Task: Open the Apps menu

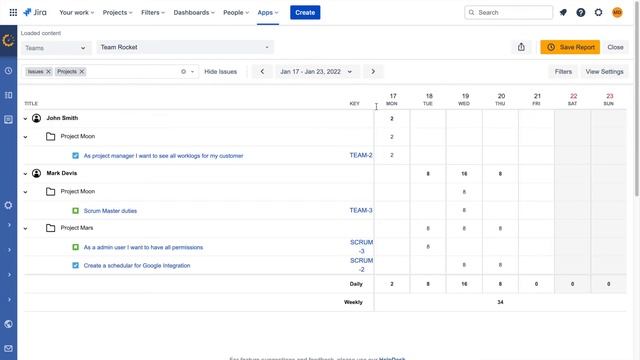Action: pyautogui.click(x=267, y=13)
